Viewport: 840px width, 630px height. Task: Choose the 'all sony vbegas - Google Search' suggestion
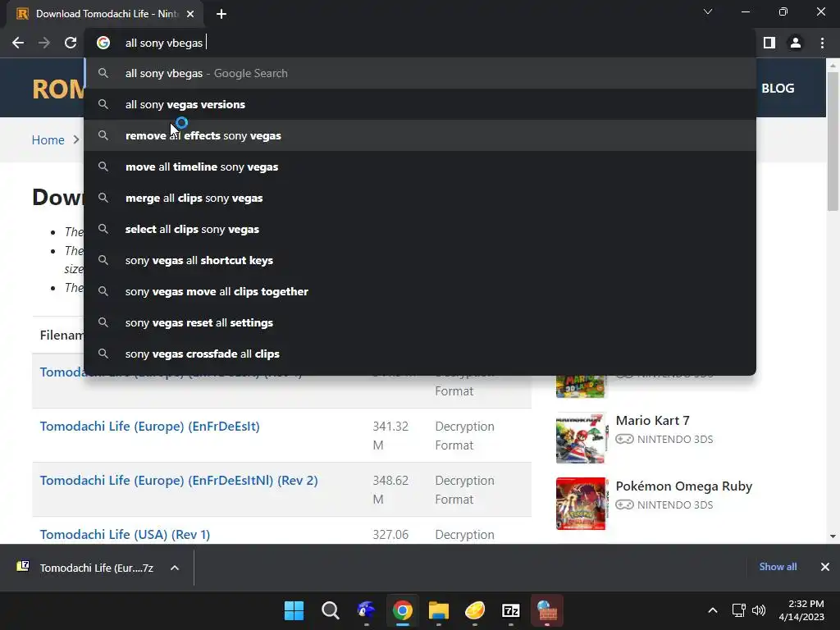tap(420, 73)
